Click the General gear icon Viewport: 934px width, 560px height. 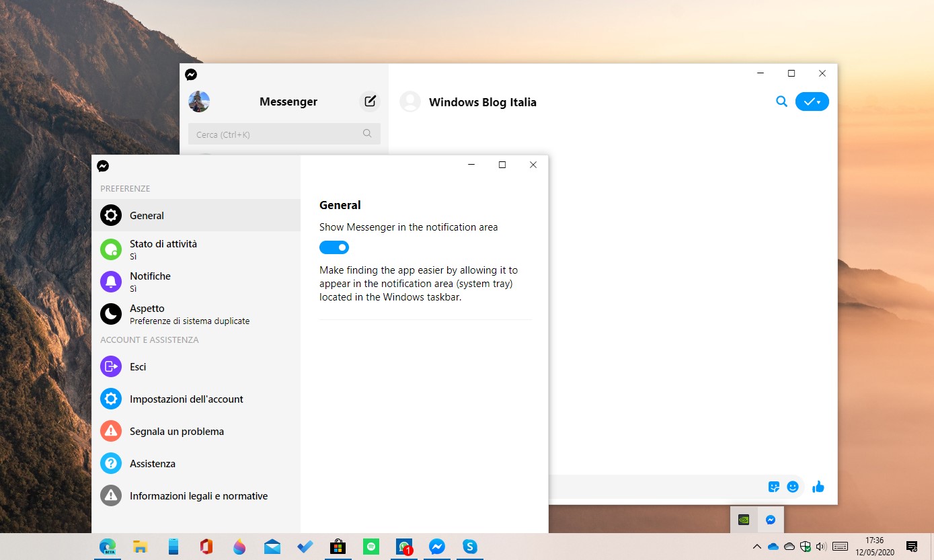(x=111, y=216)
